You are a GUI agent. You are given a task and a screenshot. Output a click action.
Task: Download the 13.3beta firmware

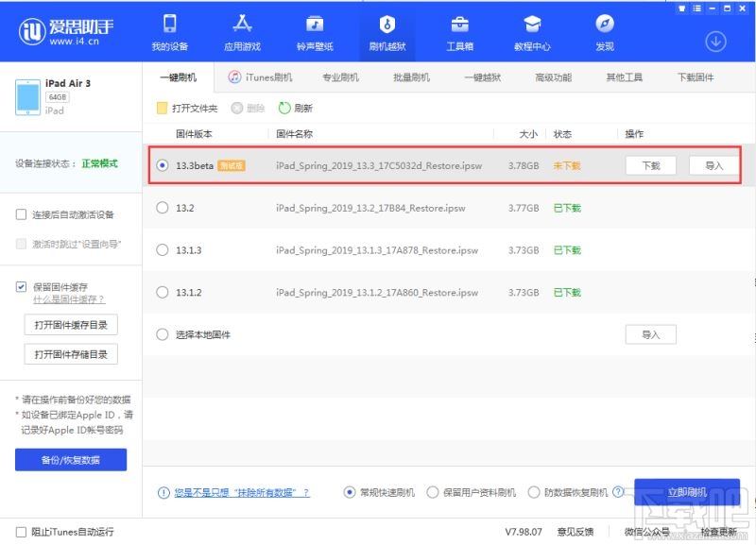(x=650, y=164)
